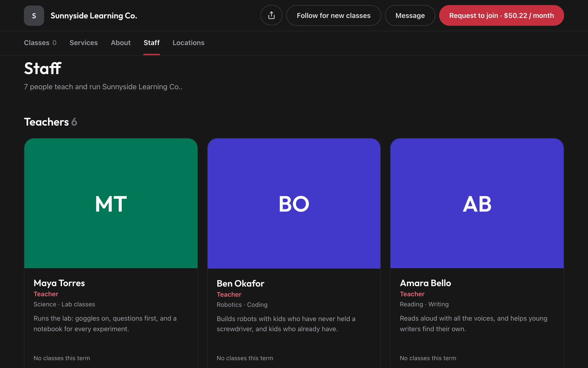Click Teacher role label under Ben Okafor
The image size is (588, 368).
(x=229, y=294)
